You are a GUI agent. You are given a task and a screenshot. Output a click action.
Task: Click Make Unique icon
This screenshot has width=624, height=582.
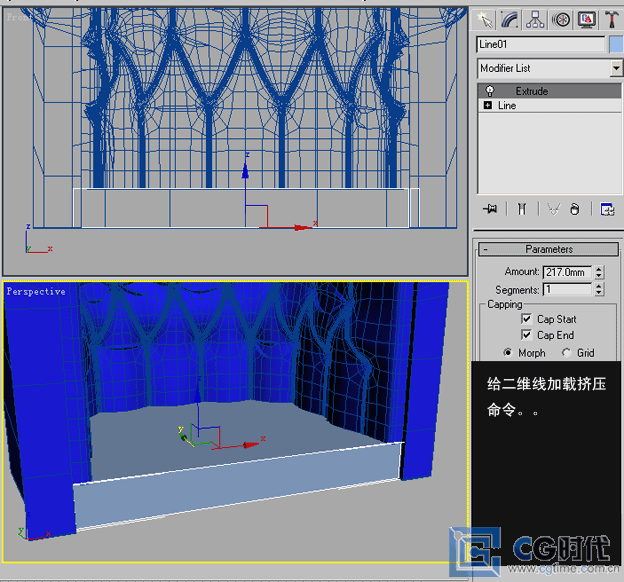point(554,209)
